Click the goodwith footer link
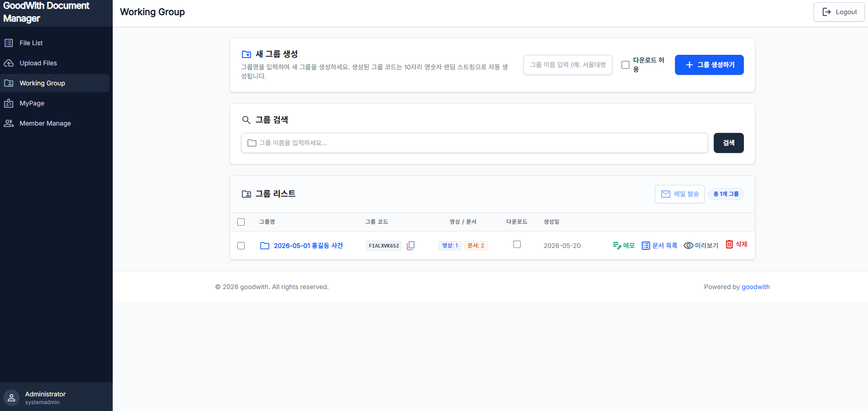Image resolution: width=868 pixels, height=411 pixels. coord(756,287)
